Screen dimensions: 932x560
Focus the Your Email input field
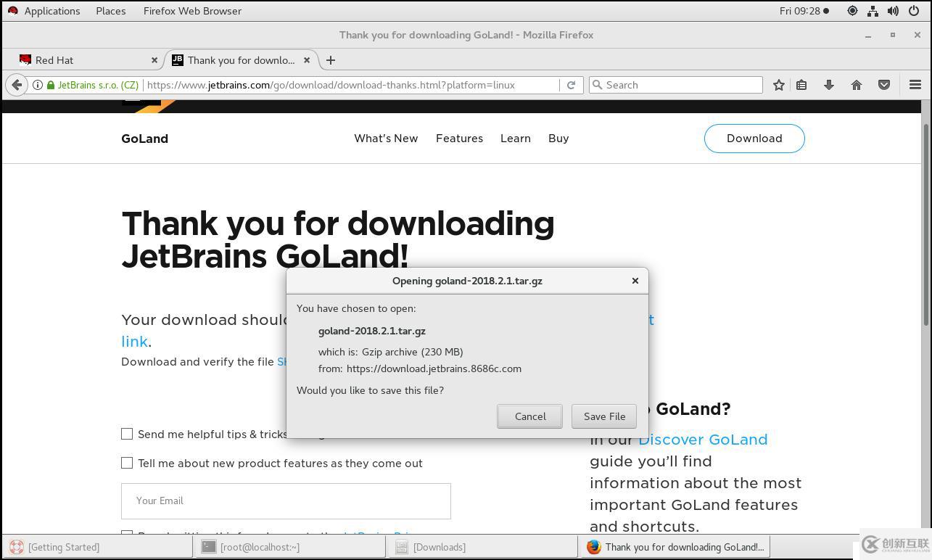tap(286, 501)
